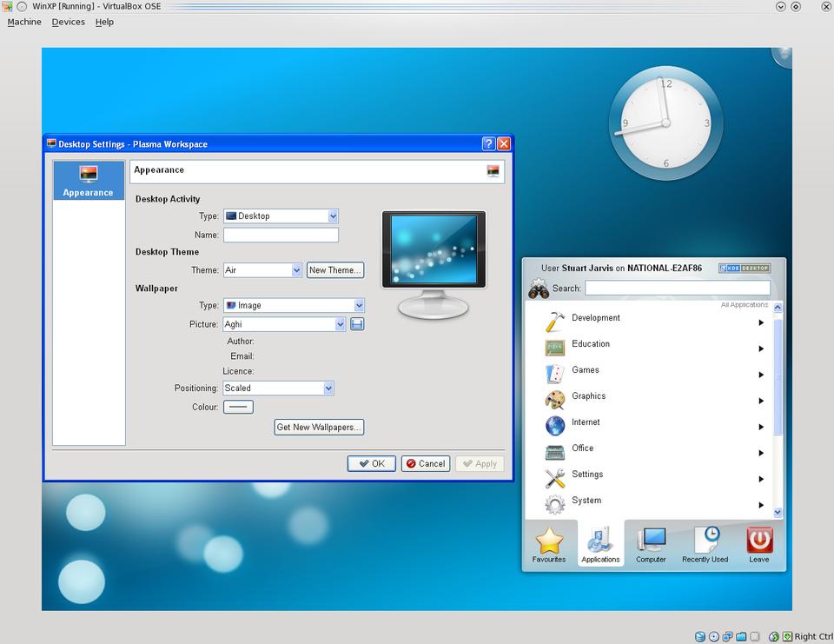Click the context help question mark button

tap(488, 144)
